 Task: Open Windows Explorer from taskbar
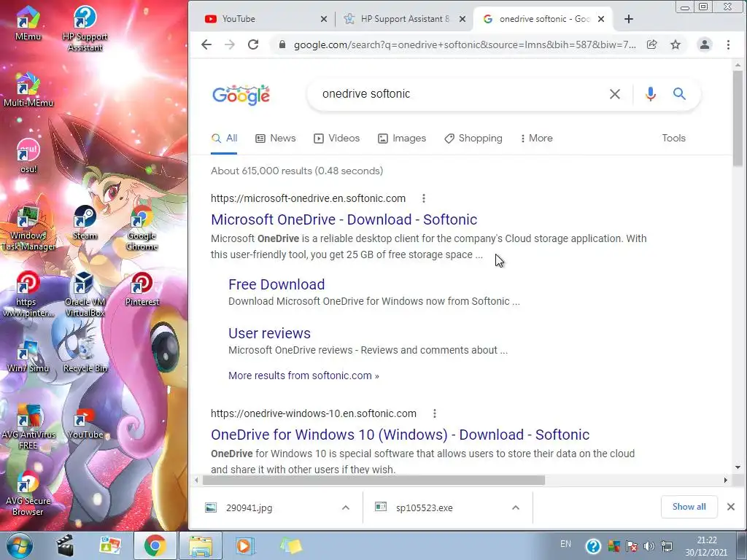pyautogui.click(x=200, y=545)
